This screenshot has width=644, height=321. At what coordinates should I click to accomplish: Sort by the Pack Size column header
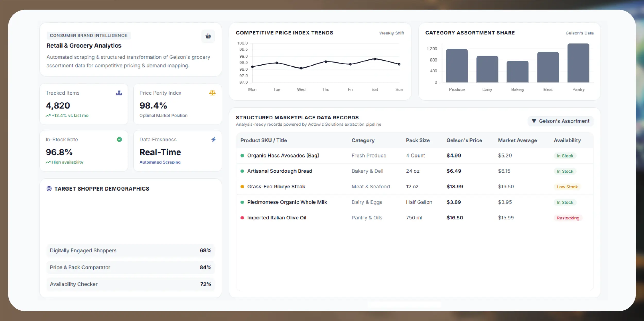[x=418, y=140]
